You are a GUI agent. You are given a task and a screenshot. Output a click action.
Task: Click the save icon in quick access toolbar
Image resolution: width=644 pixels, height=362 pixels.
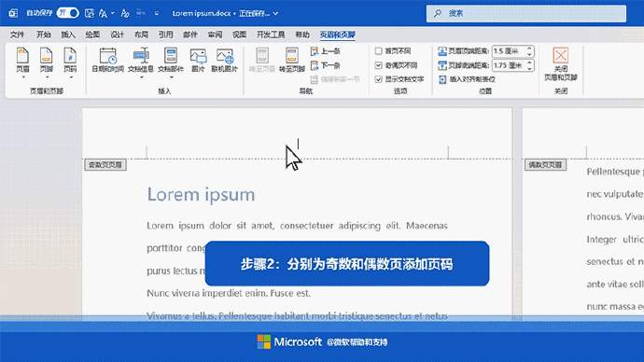click(89, 14)
